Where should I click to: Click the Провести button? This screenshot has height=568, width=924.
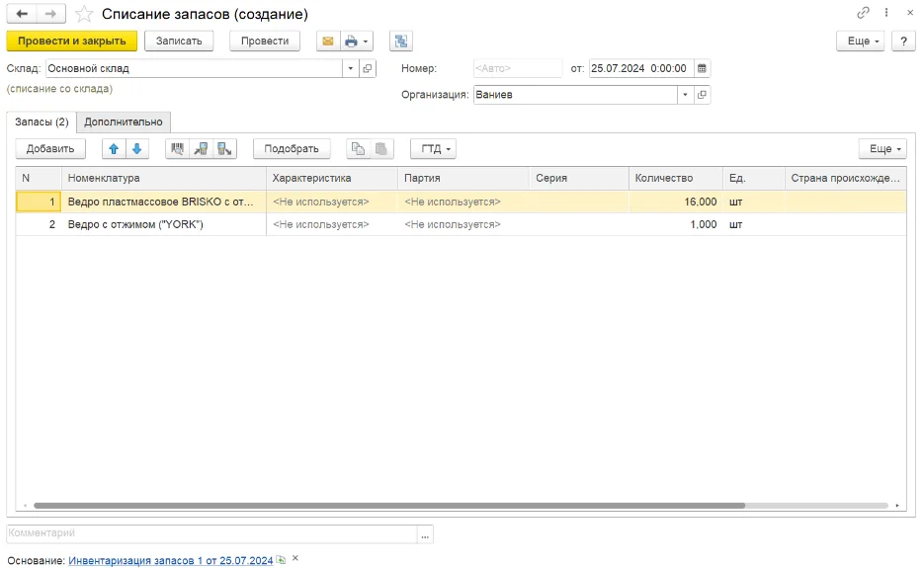click(x=265, y=41)
